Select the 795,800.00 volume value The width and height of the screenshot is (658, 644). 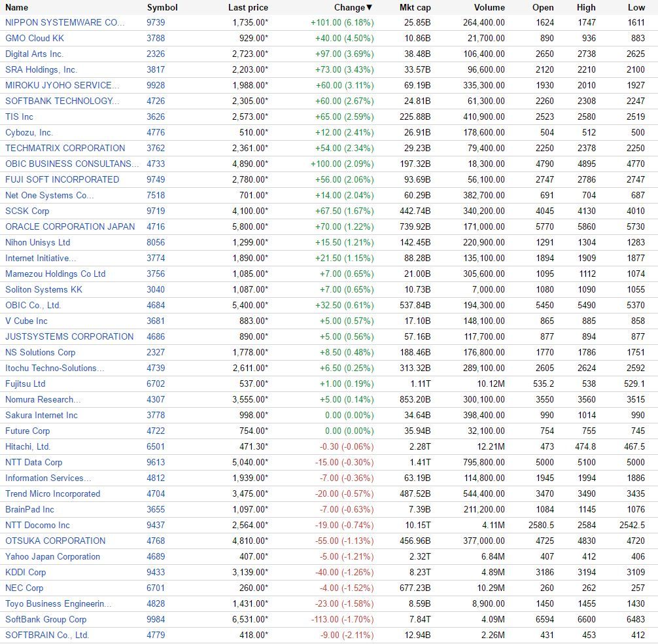pos(484,462)
